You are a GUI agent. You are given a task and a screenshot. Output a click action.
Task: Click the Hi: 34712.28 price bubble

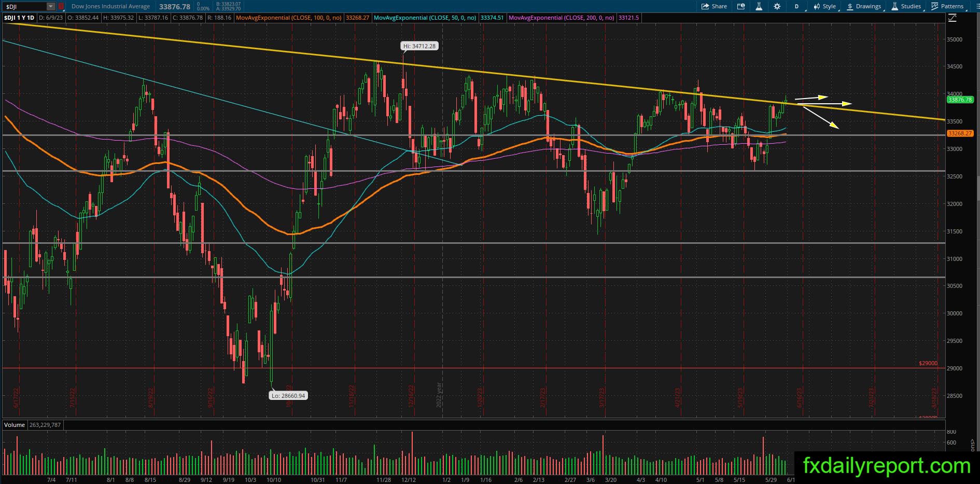tap(419, 46)
